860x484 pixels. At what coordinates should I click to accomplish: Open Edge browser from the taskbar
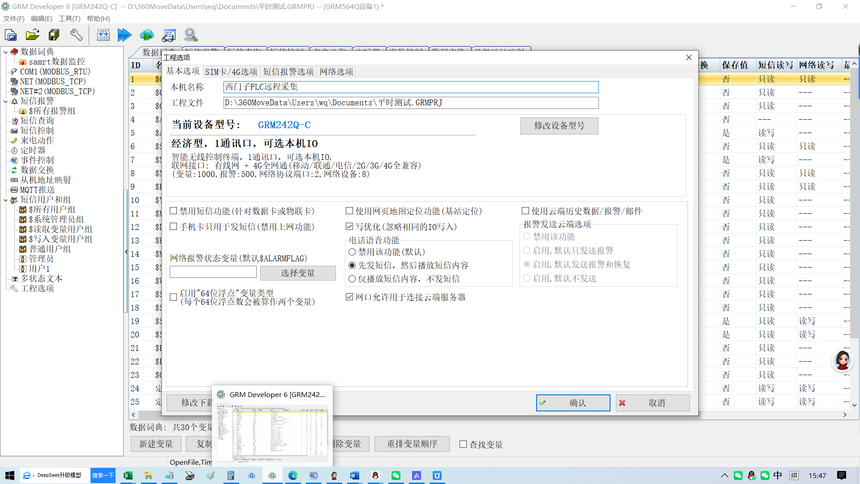pyautogui.click(x=293, y=476)
